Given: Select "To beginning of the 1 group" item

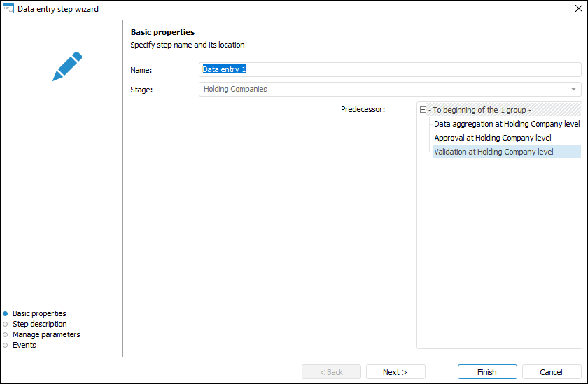Looking at the screenshot, I should pyautogui.click(x=481, y=110).
